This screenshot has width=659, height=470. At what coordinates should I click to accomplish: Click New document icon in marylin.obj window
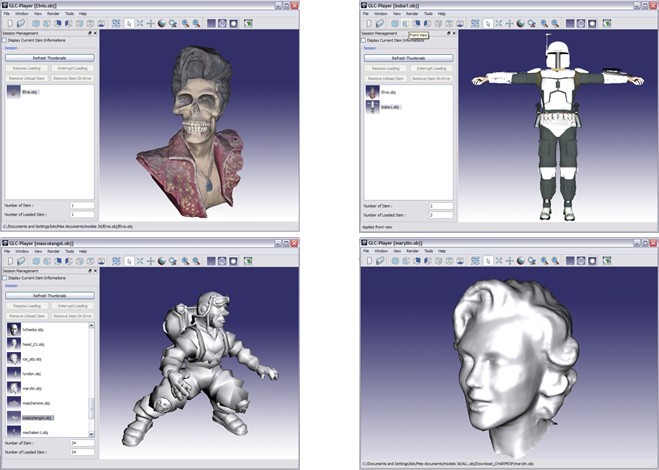tap(369, 261)
